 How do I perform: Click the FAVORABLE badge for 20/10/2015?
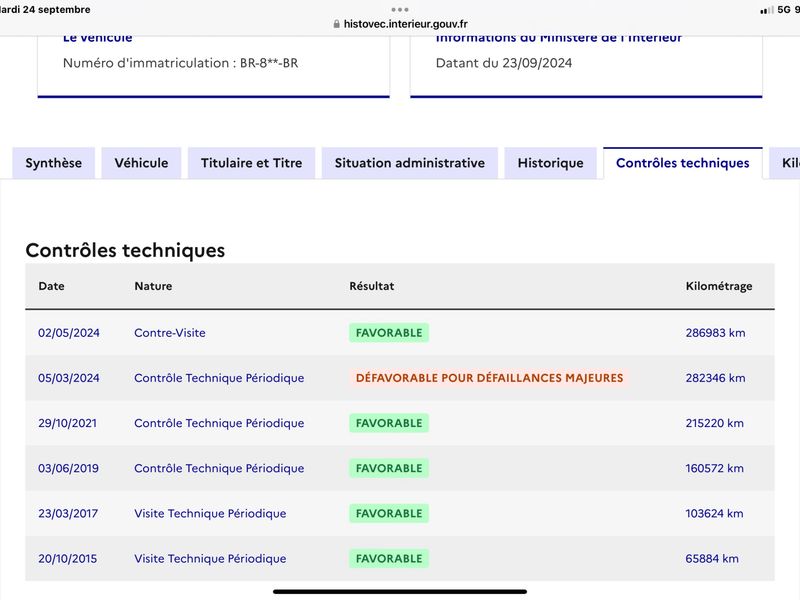point(389,559)
